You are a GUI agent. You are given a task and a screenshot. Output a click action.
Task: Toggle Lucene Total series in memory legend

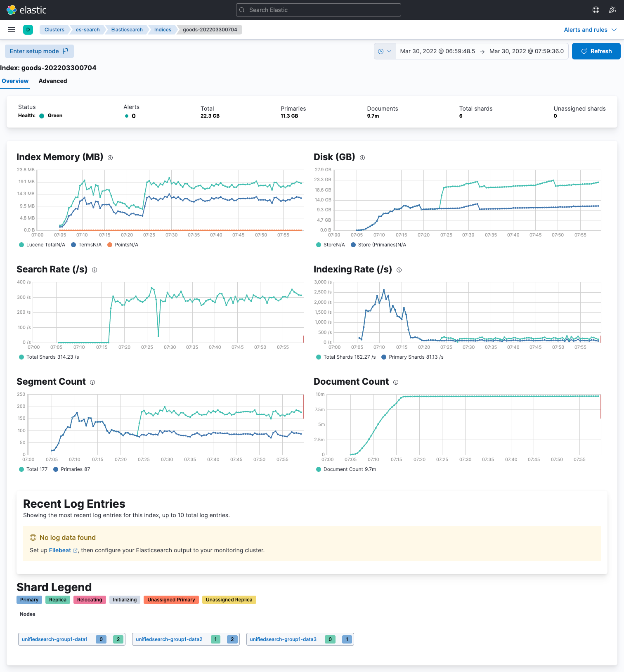(x=42, y=245)
